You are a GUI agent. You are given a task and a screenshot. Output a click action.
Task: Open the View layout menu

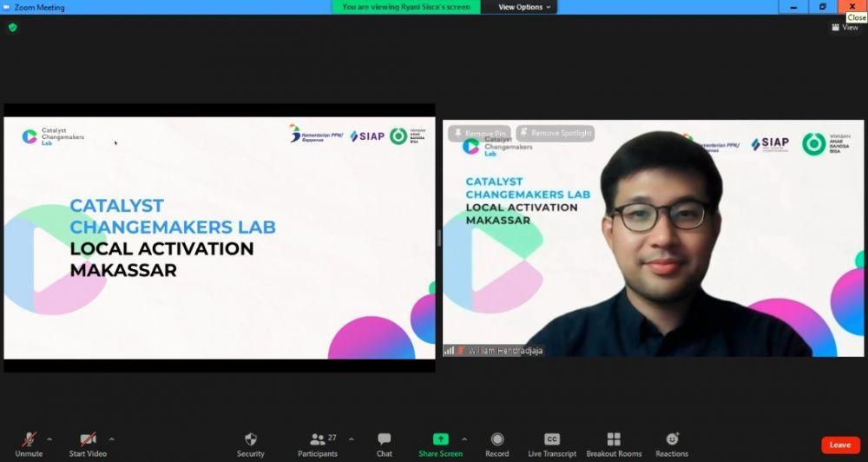coord(845,27)
